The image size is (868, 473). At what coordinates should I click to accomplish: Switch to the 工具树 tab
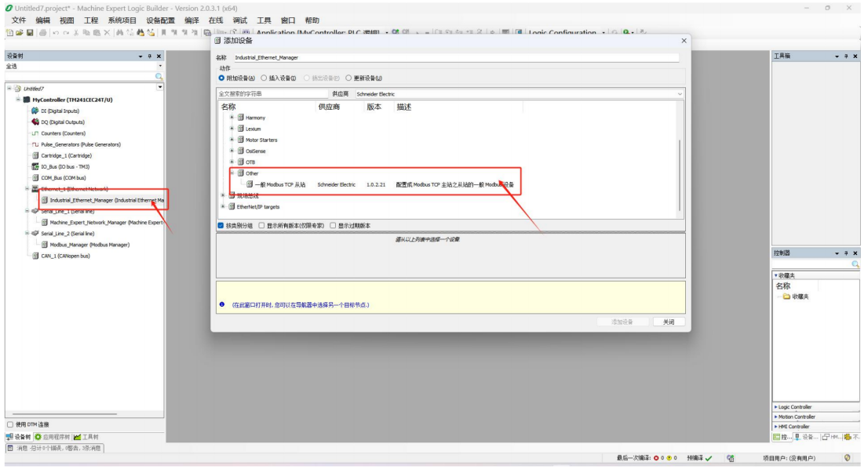(86, 437)
